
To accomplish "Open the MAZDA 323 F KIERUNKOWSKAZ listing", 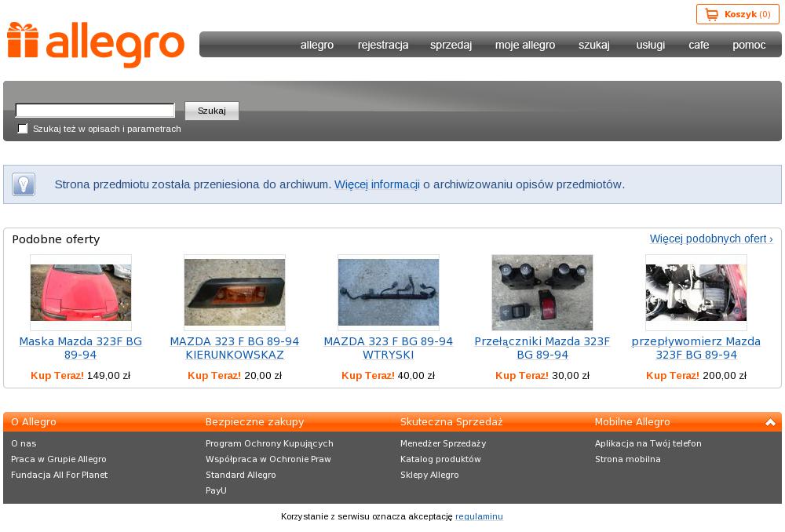I will [x=235, y=348].
